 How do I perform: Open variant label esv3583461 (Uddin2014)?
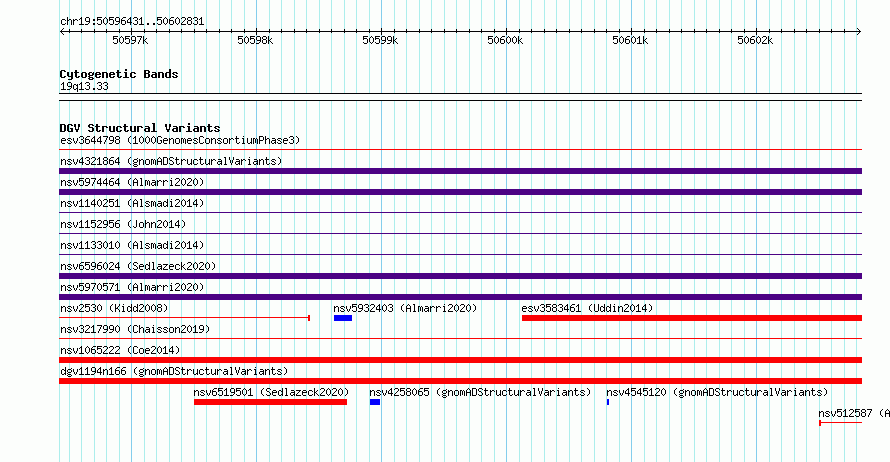pos(587,308)
